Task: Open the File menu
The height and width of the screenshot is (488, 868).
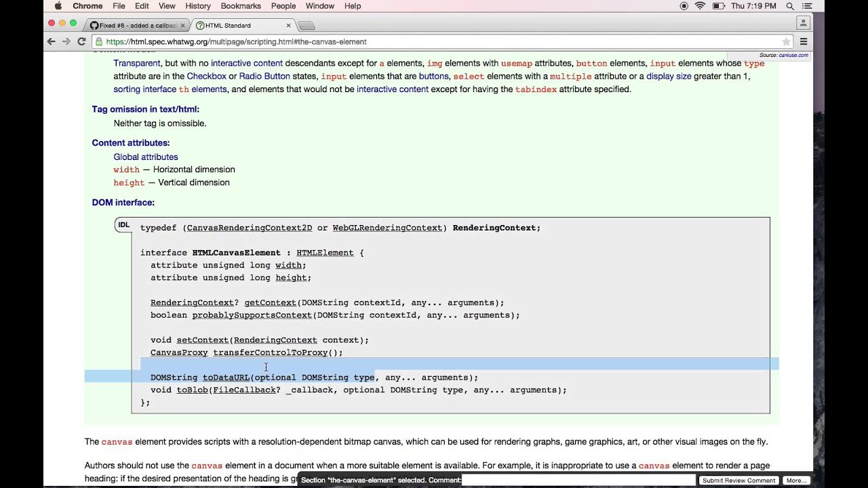Action: point(119,6)
